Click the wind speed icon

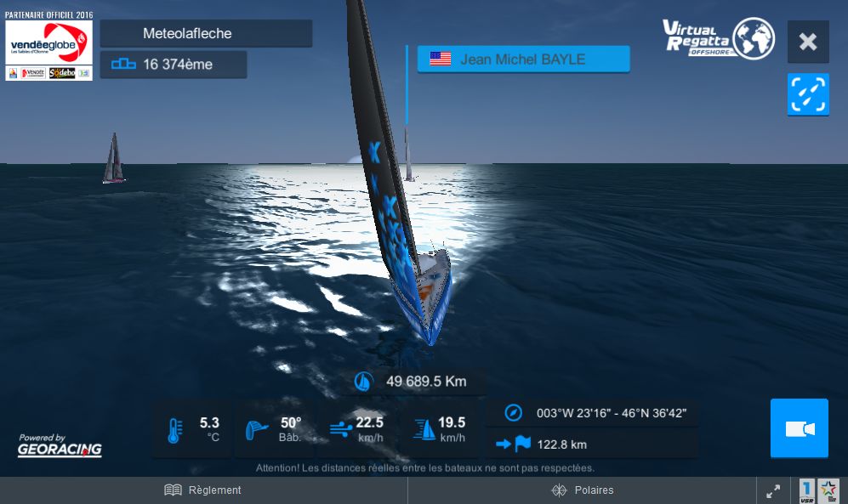tap(341, 429)
